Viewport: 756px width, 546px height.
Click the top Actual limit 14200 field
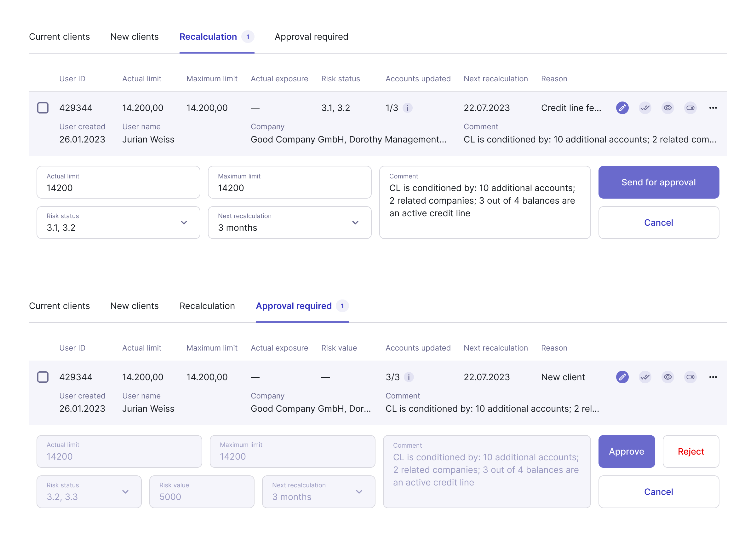pos(118,183)
